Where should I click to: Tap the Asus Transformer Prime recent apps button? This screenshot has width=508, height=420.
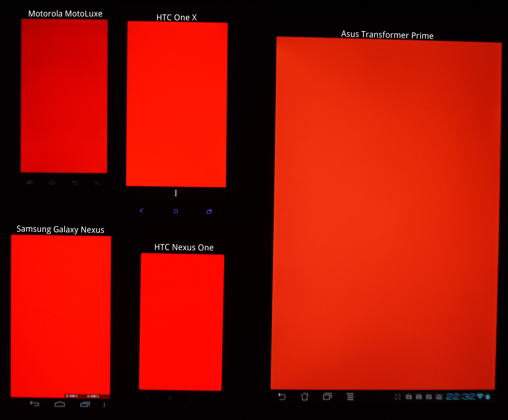[x=327, y=396]
